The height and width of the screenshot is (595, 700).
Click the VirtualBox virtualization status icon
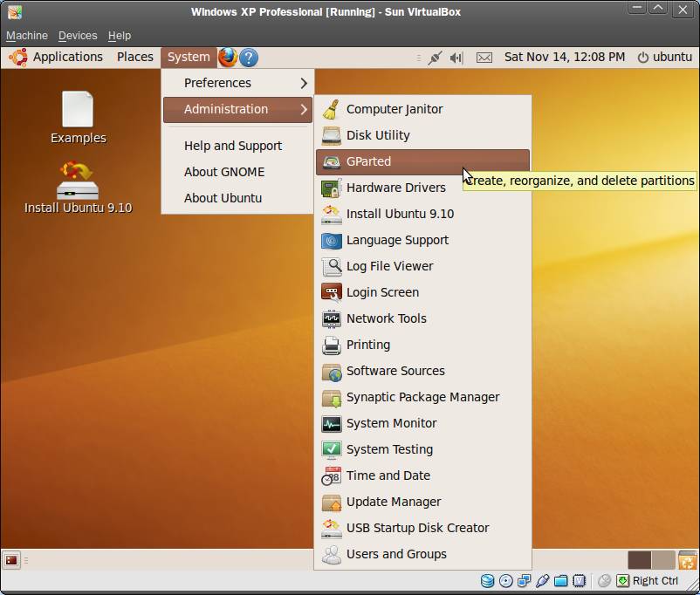(x=579, y=581)
